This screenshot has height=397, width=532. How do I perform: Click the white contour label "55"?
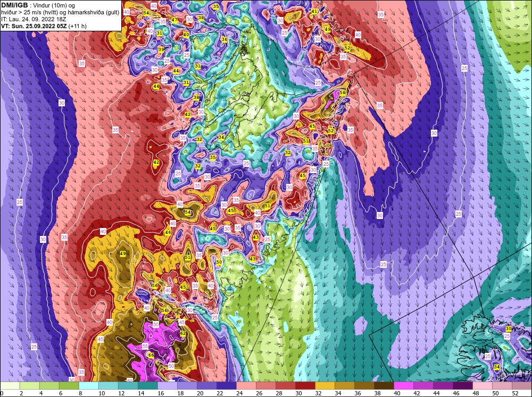coord(145,346)
